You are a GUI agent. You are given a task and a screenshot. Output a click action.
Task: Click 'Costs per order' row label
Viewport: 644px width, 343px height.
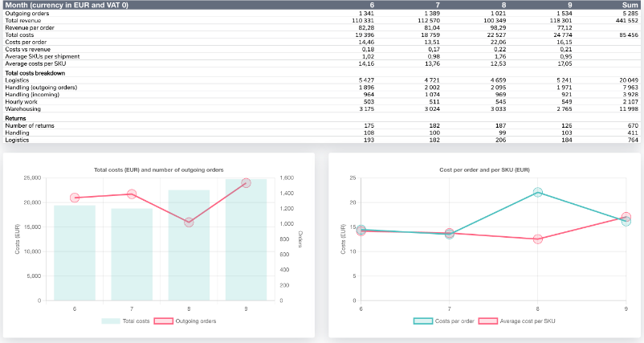click(x=26, y=42)
